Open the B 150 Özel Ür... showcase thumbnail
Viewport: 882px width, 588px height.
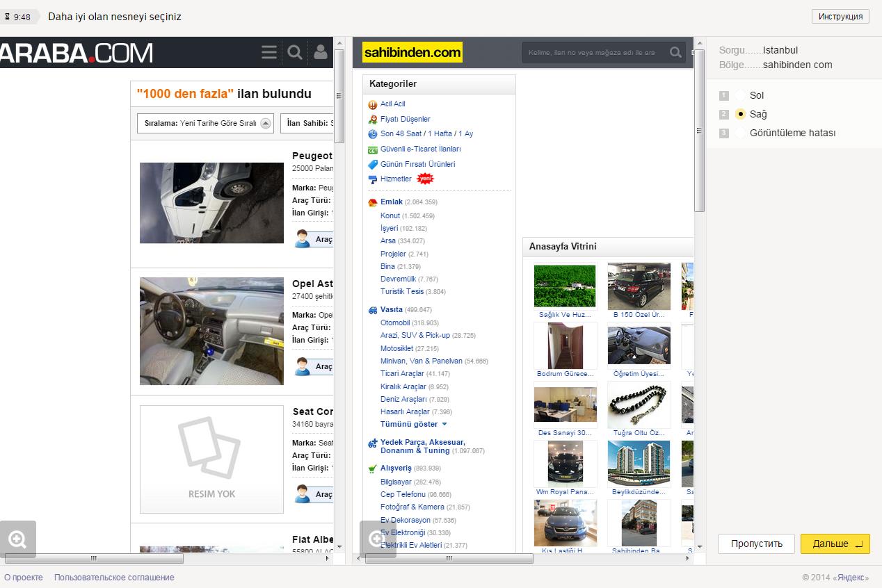pyautogui.click(x=639, y=286)
